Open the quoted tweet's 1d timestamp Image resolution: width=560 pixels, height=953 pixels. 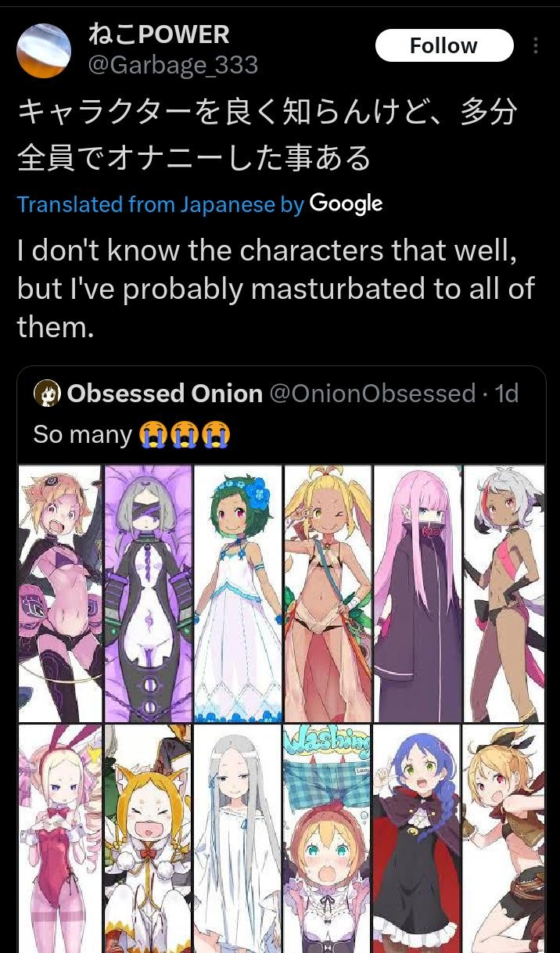[x=507, y=393]
